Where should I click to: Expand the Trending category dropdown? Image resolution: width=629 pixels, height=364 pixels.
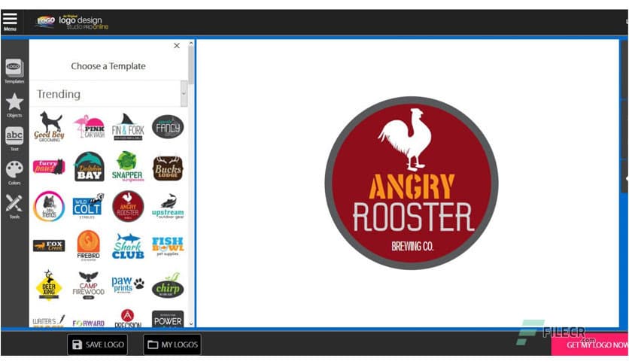click(184, 94)
